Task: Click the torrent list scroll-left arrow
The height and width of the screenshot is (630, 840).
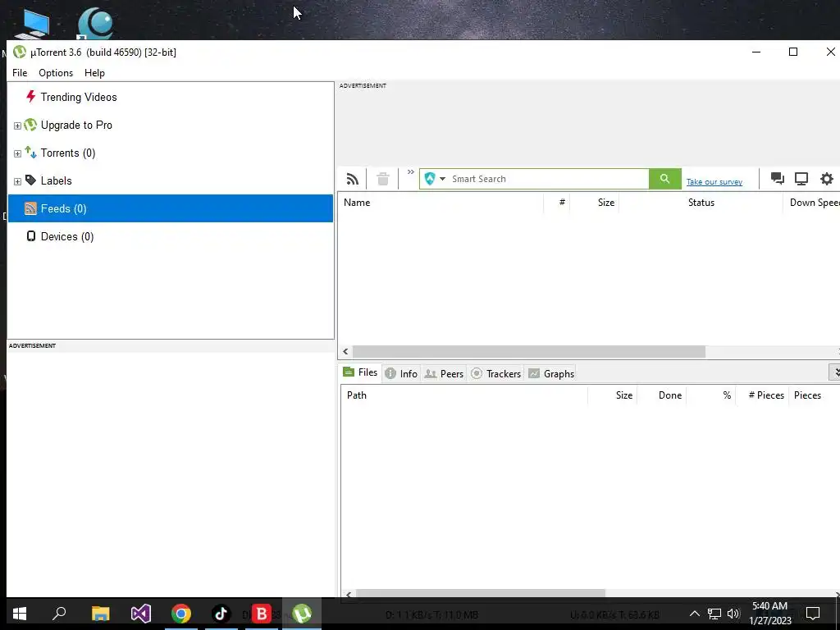Action: pos(345,351)
